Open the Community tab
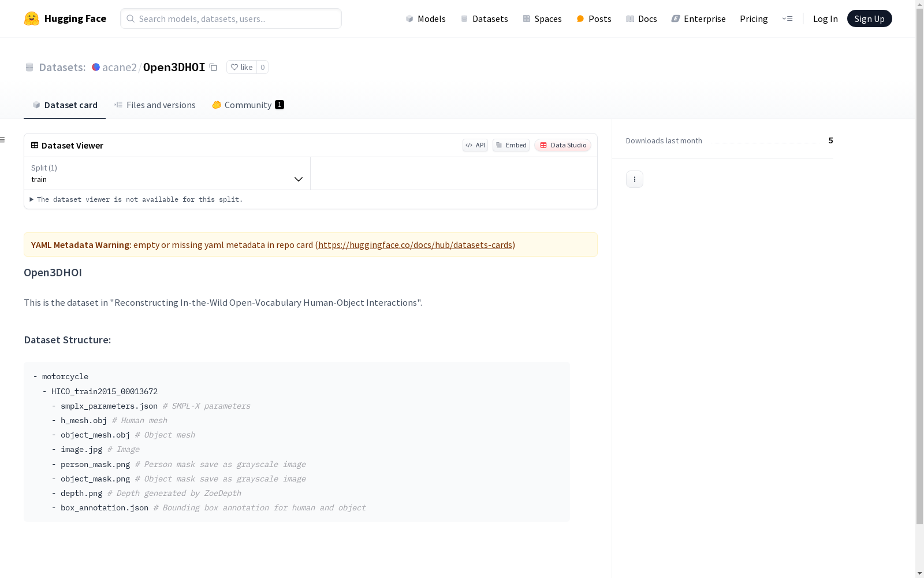Viewport: 924px width, 578px height. pos(248,105)
